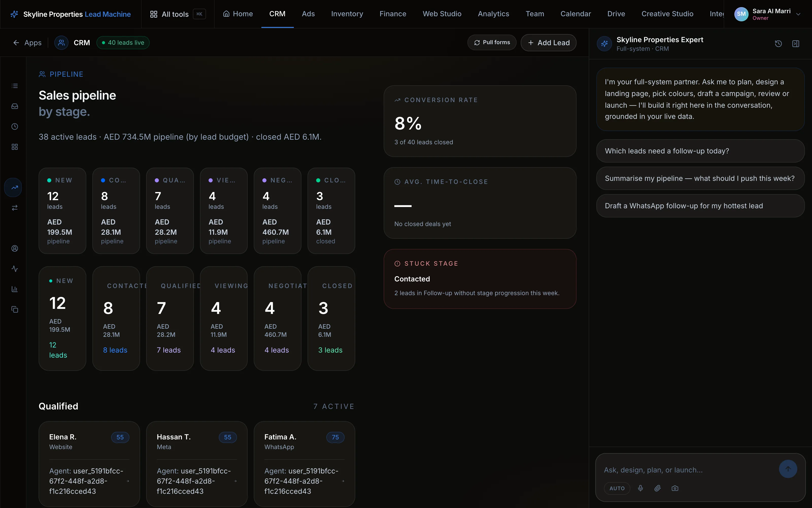Collapse the Skyline Properties Expert panel
The image size is (812, 508).
tap(796, 44)
